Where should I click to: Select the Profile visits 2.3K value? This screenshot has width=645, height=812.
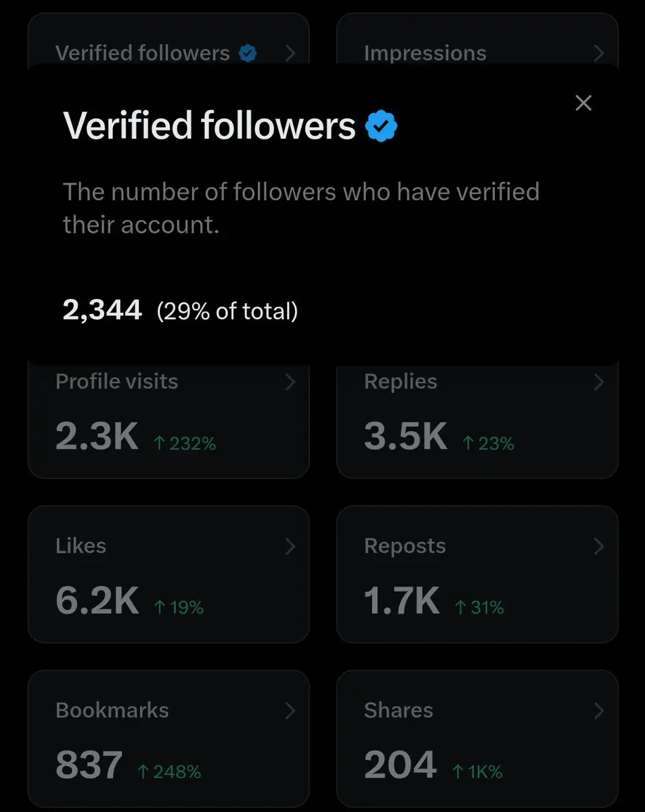(x=97, y=437)
